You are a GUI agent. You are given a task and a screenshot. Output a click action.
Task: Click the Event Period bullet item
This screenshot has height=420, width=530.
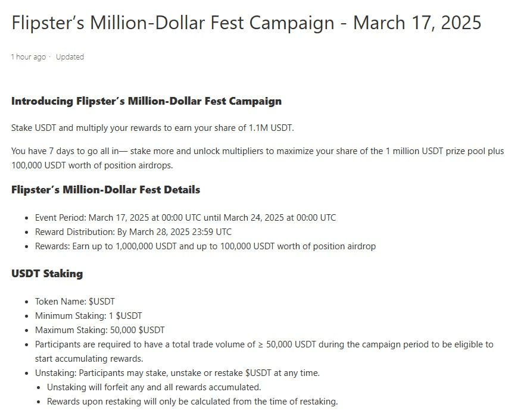186,217
